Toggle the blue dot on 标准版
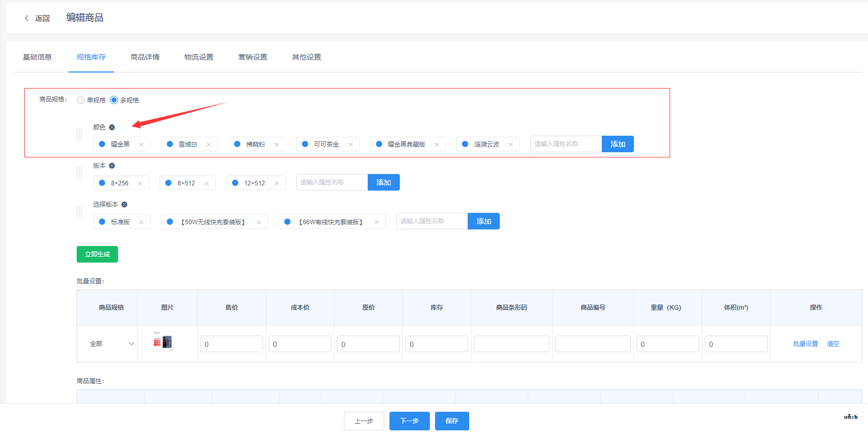Image resolution: width=868 pixels, height=434 pixels. pyautogui.click(x=102, y=222)
